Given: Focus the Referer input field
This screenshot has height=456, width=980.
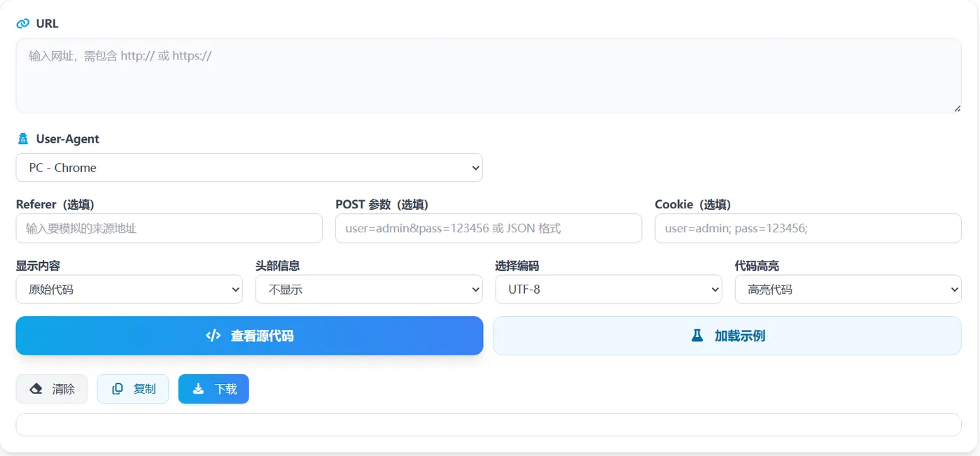Looking at the screenshot, I should (169, 228).
